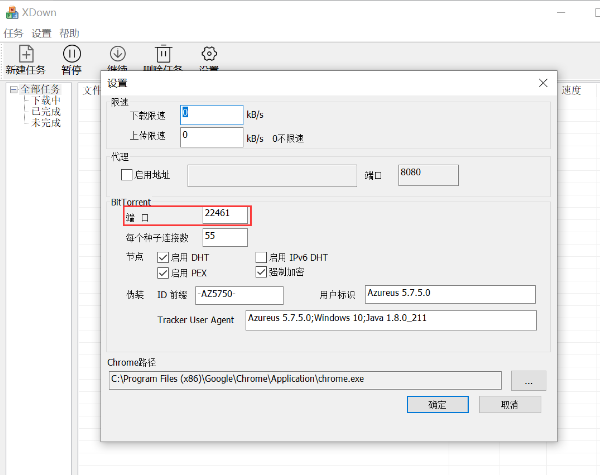This screenshot has width=600, height=475.
Task: Click the trash can delete-task icon
Action: click(163, 54)
